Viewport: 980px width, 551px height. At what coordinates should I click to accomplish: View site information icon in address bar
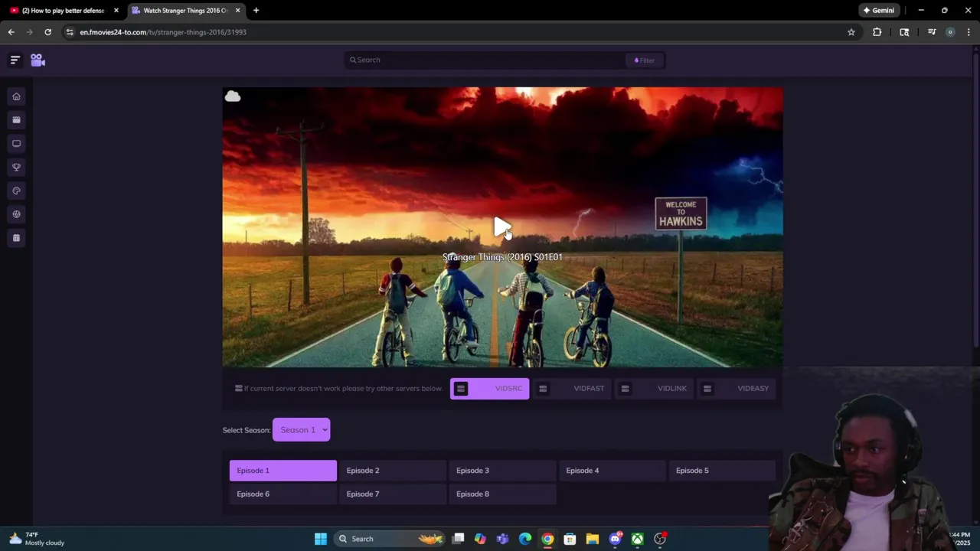(70, 32)
